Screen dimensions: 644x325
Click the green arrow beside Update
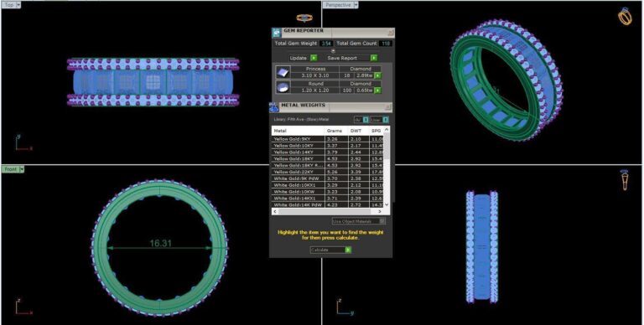314,58
